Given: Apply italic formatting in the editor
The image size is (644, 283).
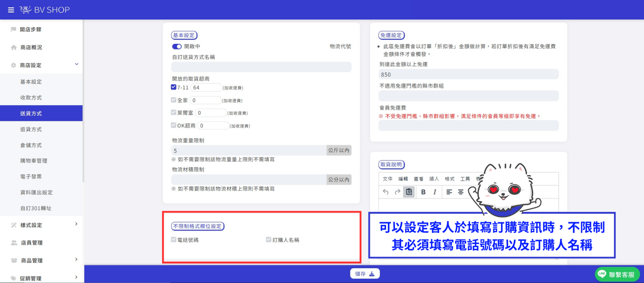Looking at the screenshot, I should pos(435,192).
